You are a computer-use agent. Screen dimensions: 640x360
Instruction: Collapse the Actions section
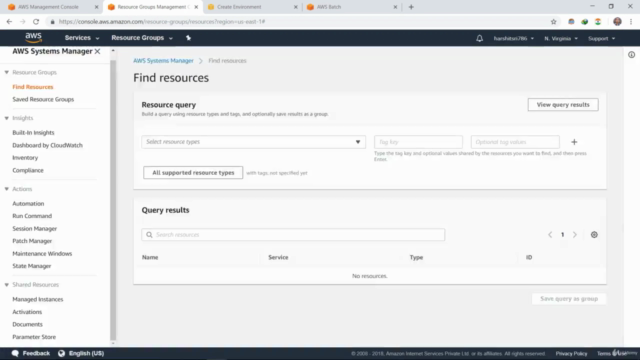pyautogui.click(x=7, y=189)
